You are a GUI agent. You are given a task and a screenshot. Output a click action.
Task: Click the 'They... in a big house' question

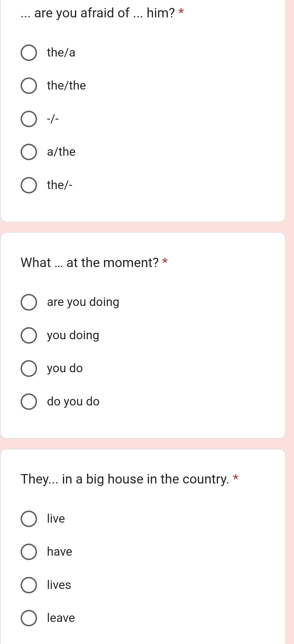[x=125, y=479]
